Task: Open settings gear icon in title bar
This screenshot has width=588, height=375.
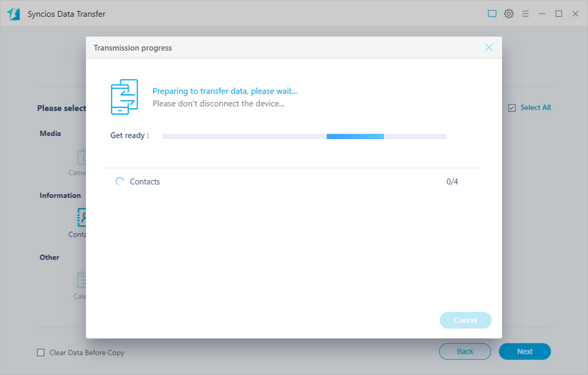Action: pyautogui.click(x=509, y=14)
